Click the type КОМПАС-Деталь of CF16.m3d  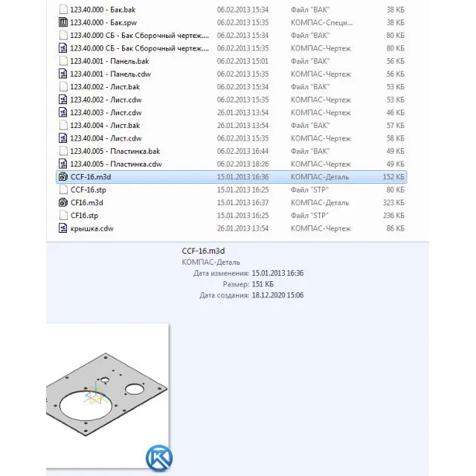(x=320, y=203)
